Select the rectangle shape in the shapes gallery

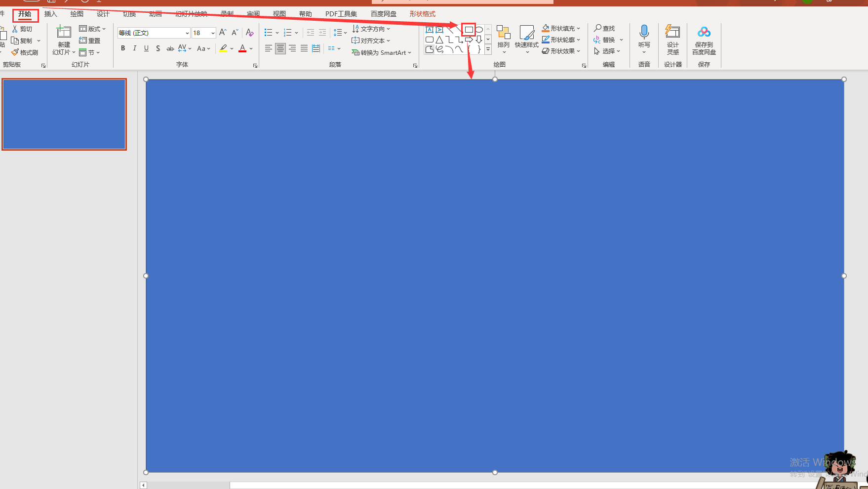[469, 30]
